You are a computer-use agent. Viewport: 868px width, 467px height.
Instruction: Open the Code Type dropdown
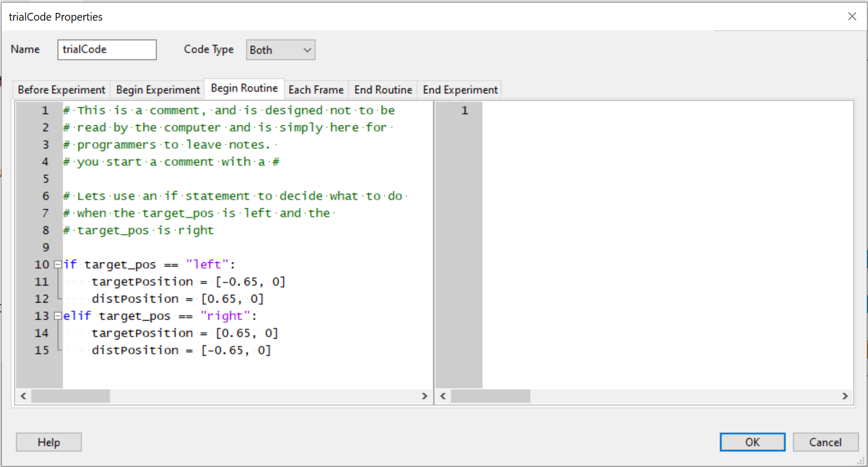click(280, 50)
